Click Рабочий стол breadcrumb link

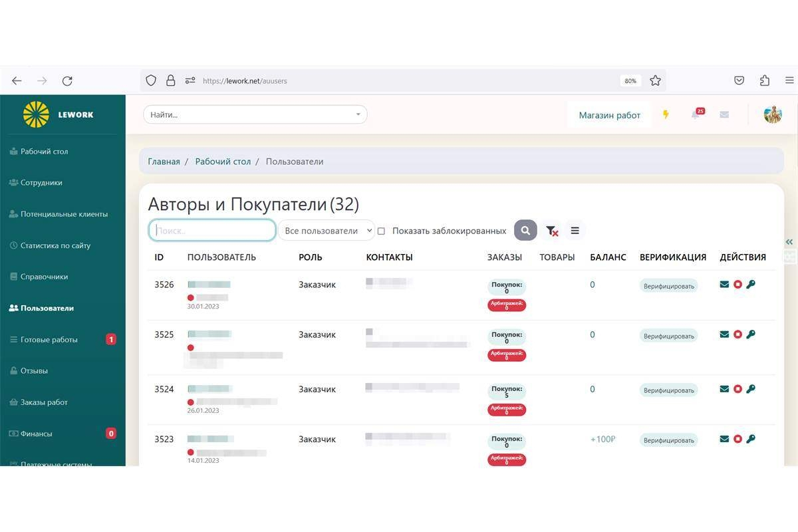(223, 162)
